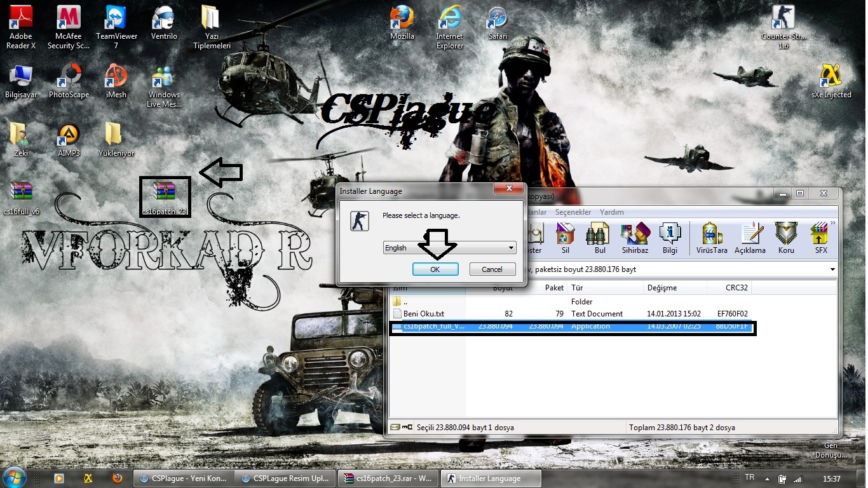
Task: Click the SFX toolbar icon
Action: coord(821,238)
